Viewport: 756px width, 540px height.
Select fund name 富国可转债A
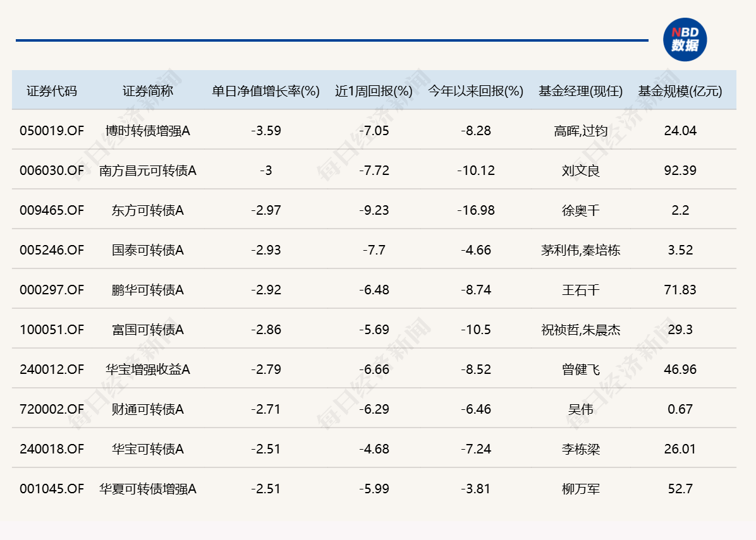pos(147,330)
